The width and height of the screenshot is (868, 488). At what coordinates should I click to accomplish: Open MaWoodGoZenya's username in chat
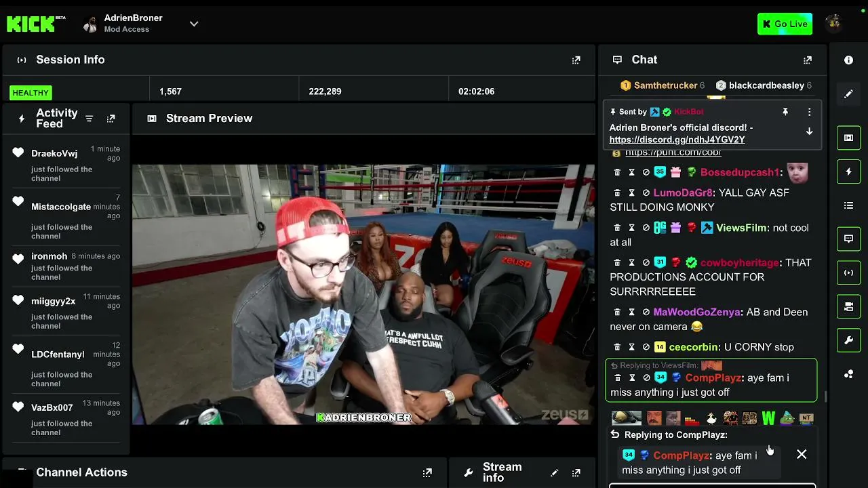pos(696,312)
